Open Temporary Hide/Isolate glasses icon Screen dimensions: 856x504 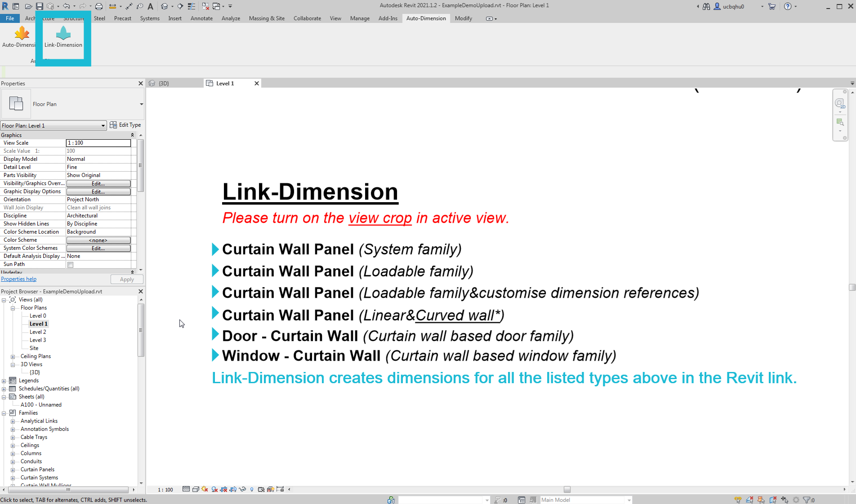click(x=242, y=489)
